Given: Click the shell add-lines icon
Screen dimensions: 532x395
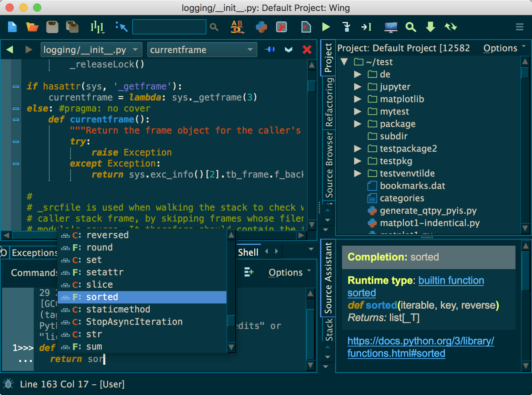Looking at the screenshot, I should pos(248,272).
